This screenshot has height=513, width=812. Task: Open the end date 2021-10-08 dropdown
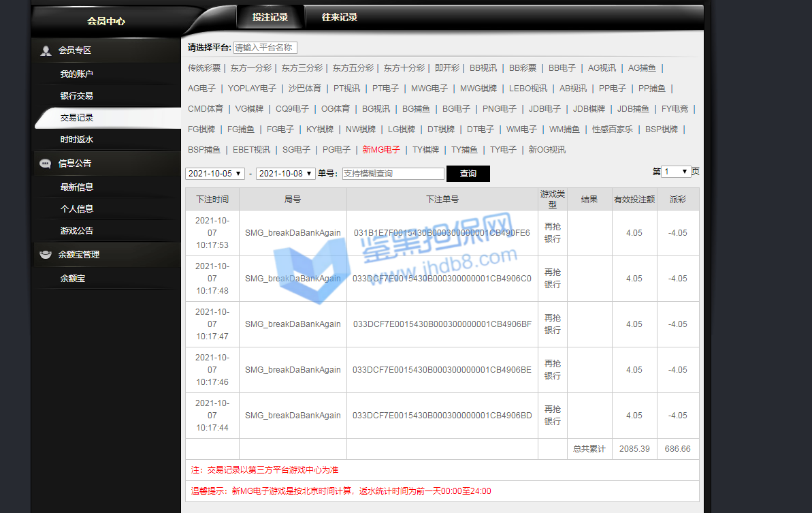285,174
